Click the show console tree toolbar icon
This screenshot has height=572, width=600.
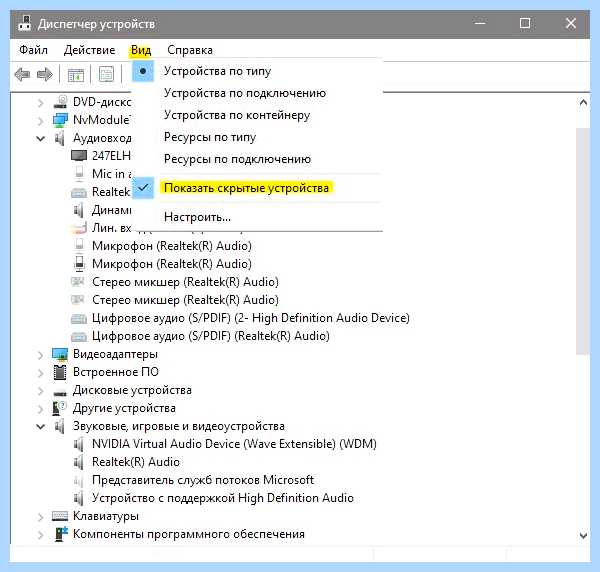pyautogui.click(x=76, y=74)
